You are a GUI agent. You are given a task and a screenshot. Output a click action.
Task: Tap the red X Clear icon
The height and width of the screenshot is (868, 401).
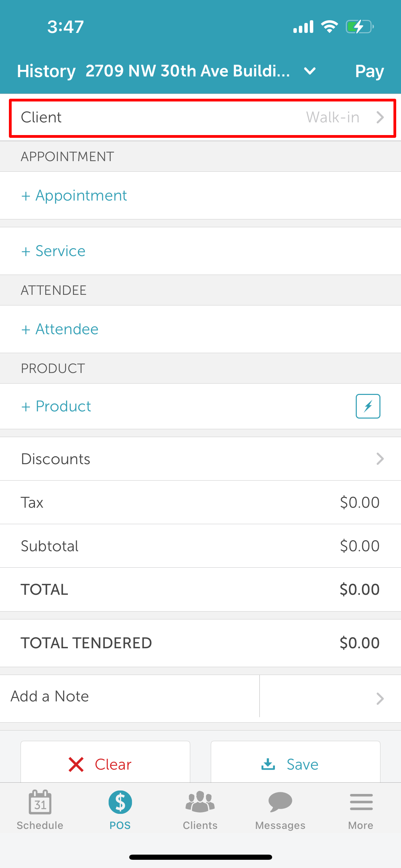tap(76, 764)
